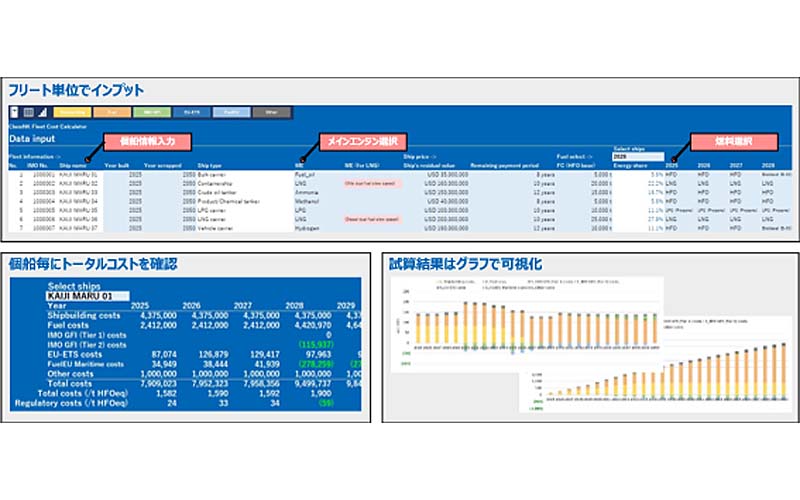Click the LNG carrier ship type cell

[211, 219]
